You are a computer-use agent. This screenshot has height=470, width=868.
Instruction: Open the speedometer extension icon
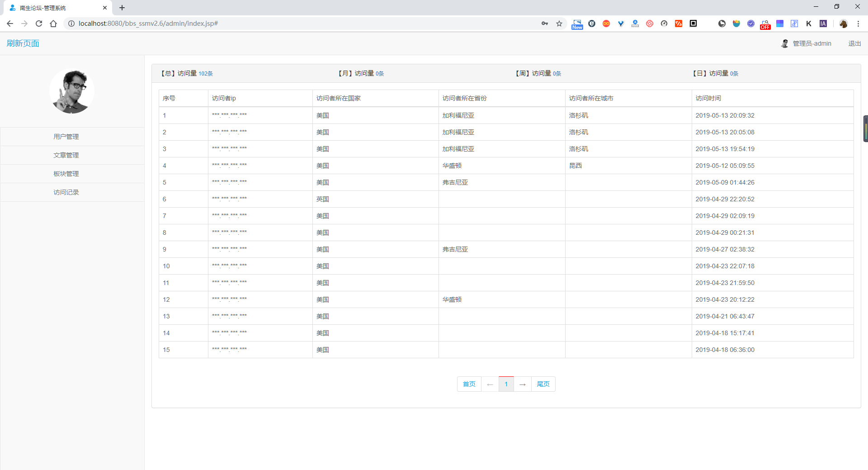click(664, 24)
